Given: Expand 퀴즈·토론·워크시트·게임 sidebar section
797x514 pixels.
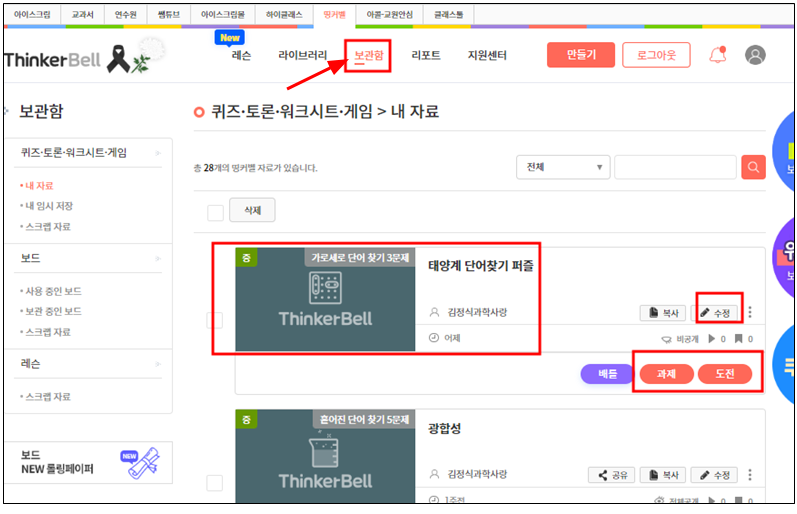Looking at the screenshot, I should tap(158, 153).
